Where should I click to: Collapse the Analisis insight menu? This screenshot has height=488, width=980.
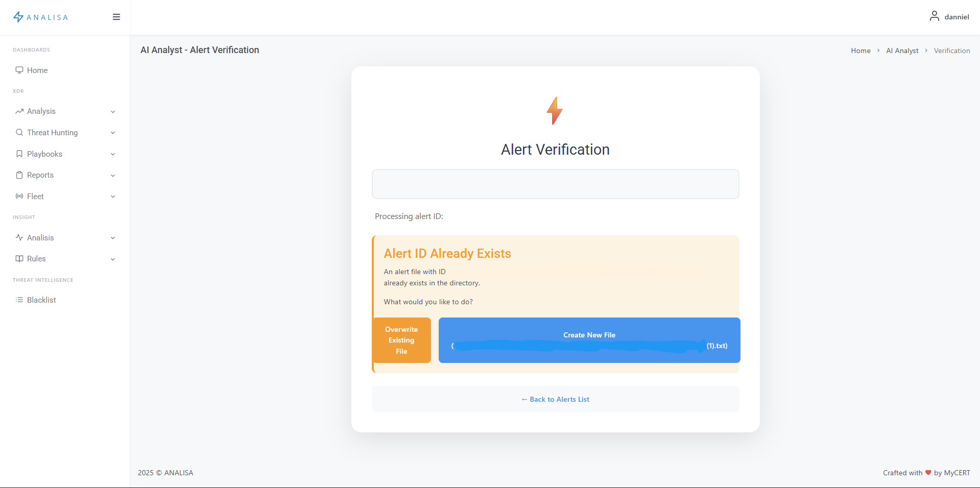[x=112, y=238]
